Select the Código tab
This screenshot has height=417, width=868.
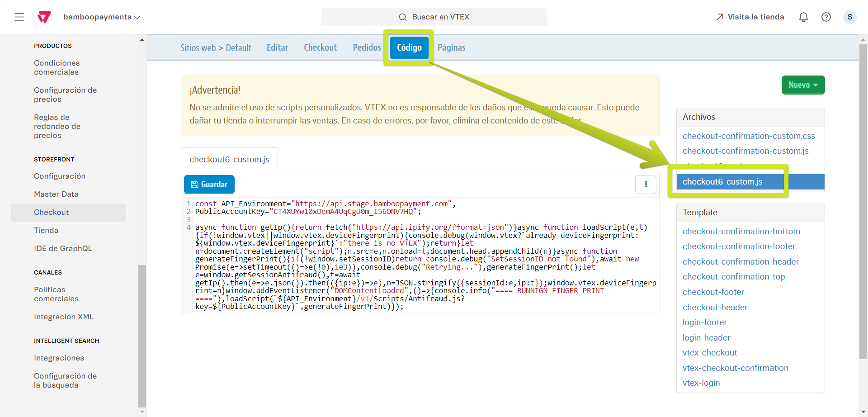[409, 47]
